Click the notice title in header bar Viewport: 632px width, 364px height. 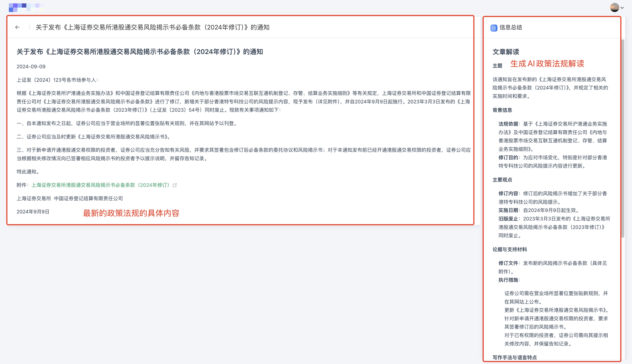click(152, 27)
